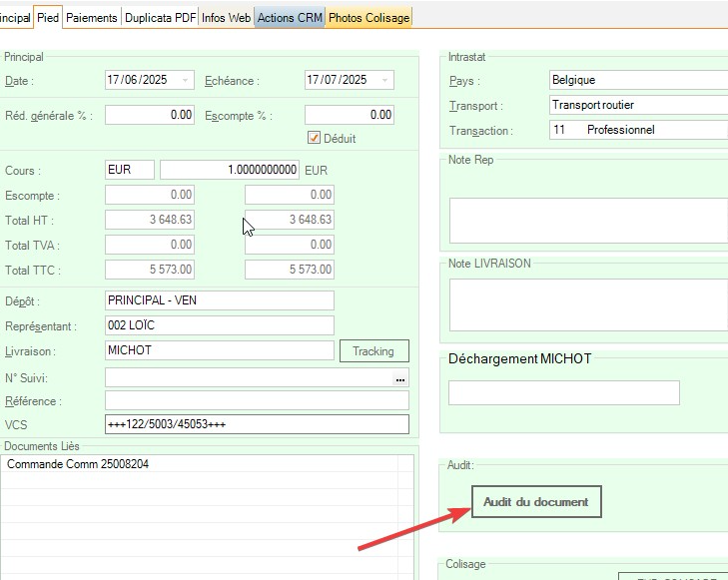This screenshot has width=728, height=580.
Task: Expand the Echéance date dropdown
Action: pyautogui.click(x=385, y=80)
